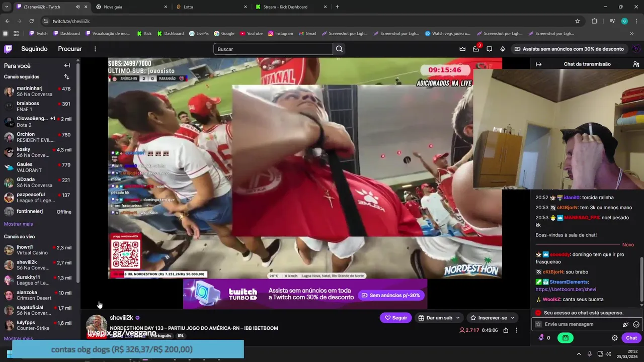Image resolution: width=644 pixels, height=362 pixels.
Task: Open Dar um sub gift dropdown
Action: (439, 318)
